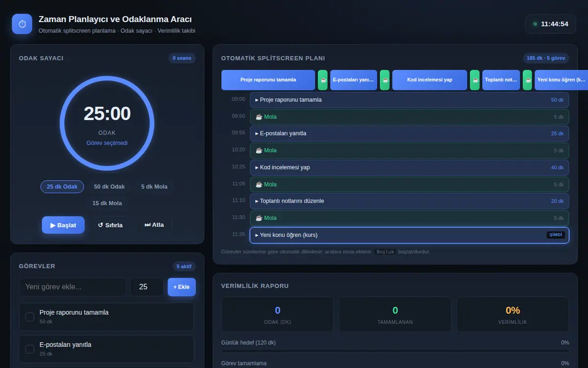Click the 25:00 circular timer ring
The image size is (588, 368).
(107, 123)
